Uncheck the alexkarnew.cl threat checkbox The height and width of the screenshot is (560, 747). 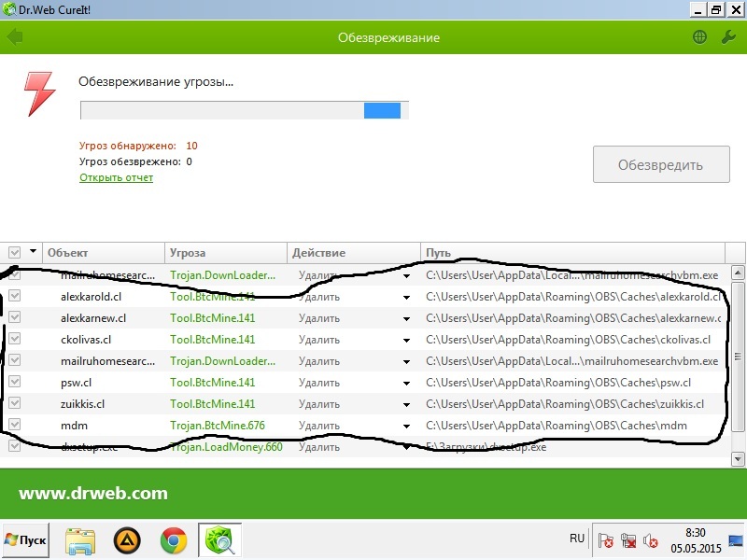click(15, 318)
